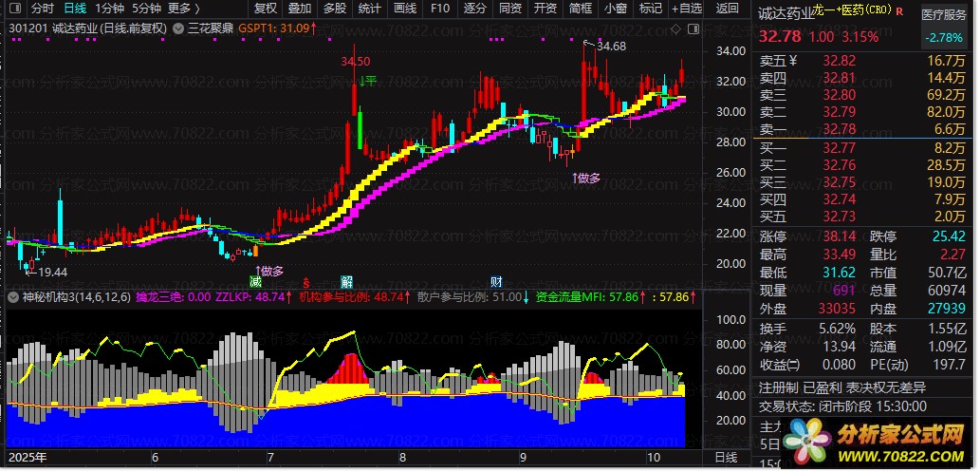Switch to 1分钟 chart period
The width and height of the screenshot is (980, 472).
click(x=110, y=9)
